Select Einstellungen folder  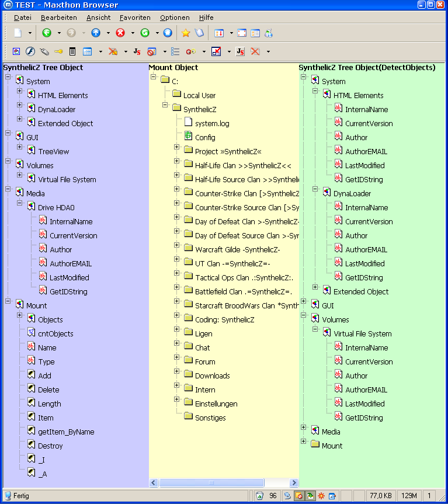216,404
